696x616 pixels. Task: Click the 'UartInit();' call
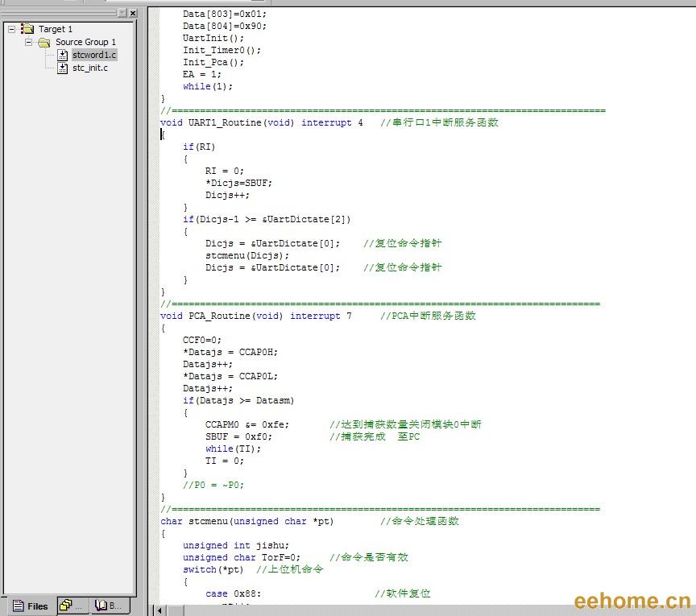[213, 38]
